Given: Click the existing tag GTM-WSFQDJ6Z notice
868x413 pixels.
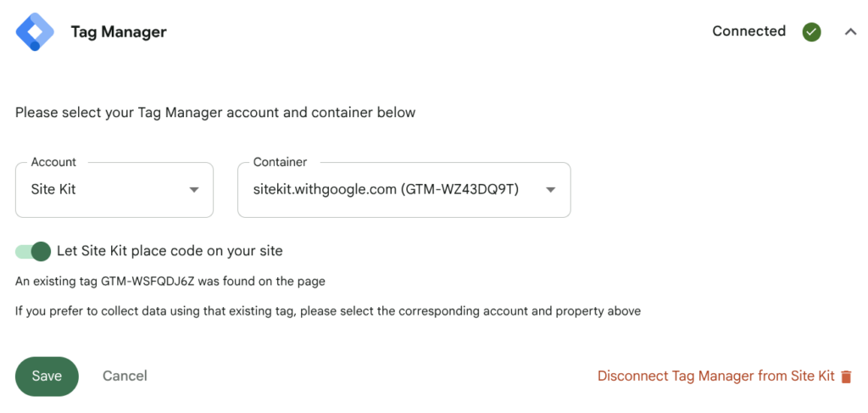Looking at the screenshot, I should (x=170, y=282).
